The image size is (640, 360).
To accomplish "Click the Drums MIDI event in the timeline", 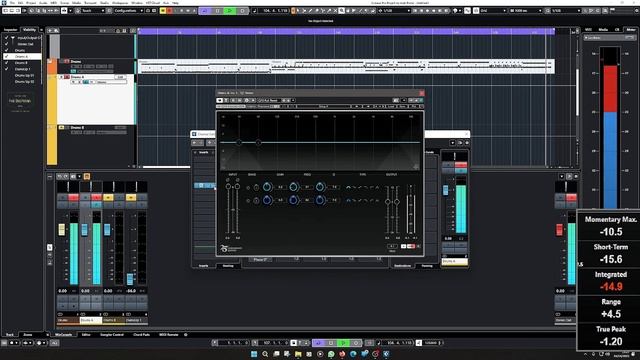I will click(x=346, y=66).
